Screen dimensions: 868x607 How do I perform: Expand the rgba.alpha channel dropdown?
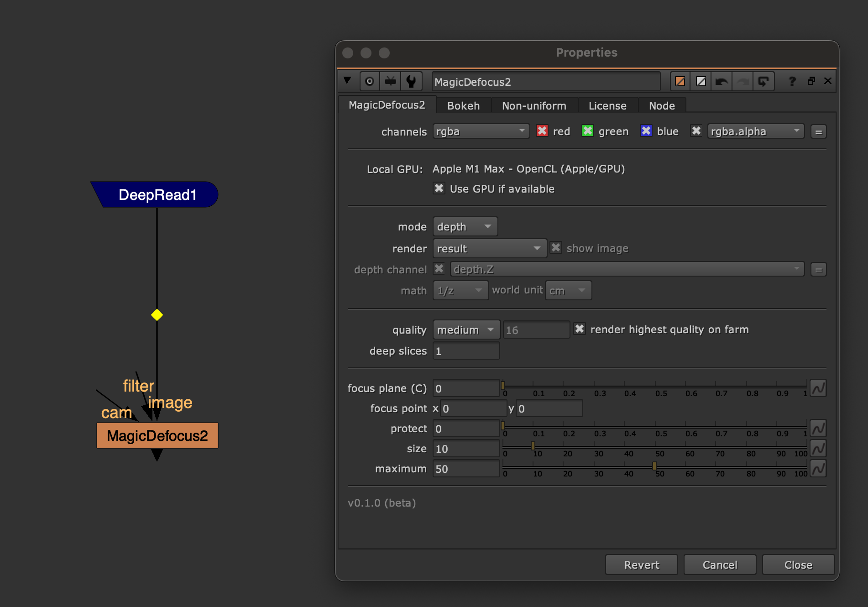(x=755, y=131)
